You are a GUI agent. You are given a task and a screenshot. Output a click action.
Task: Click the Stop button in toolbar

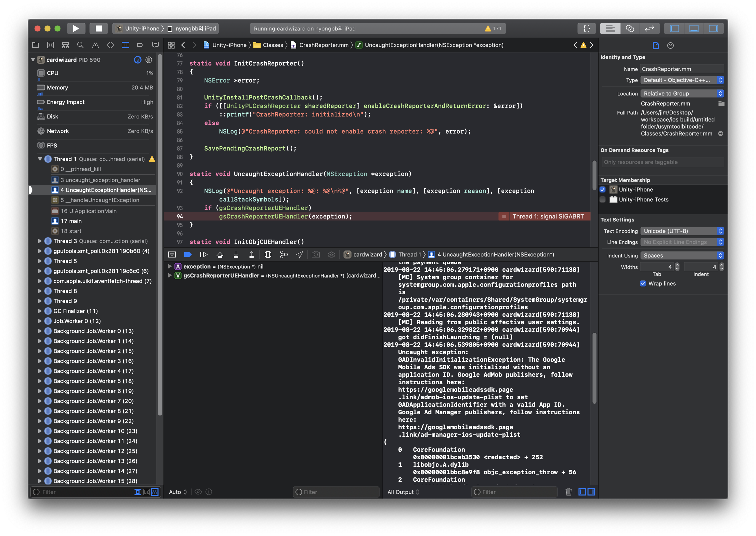98,28
